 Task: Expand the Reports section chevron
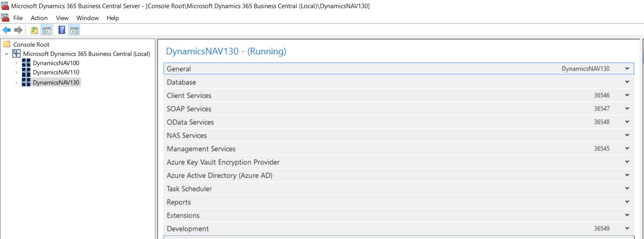627,202
